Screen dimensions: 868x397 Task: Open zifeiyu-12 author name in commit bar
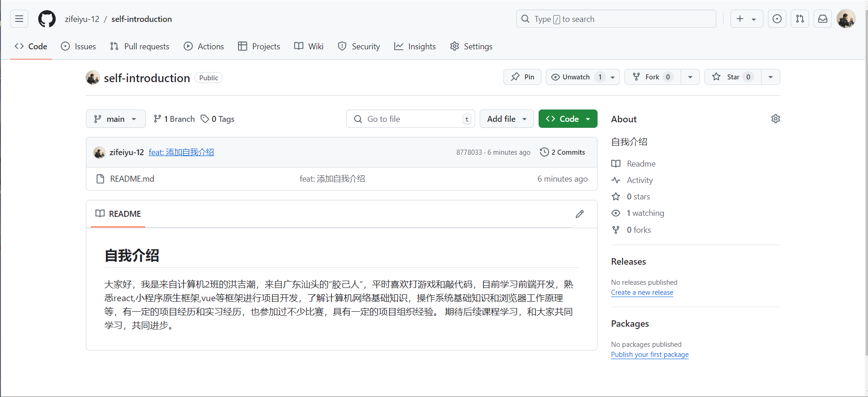coord(127,152)
